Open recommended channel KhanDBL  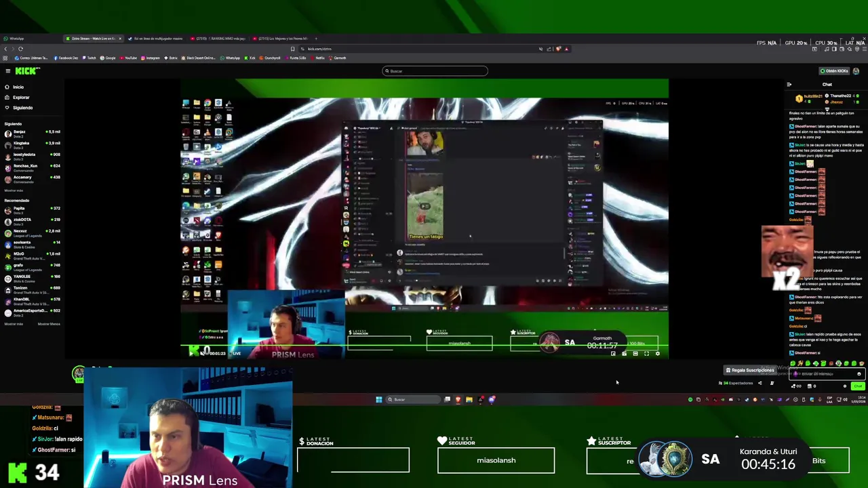(x=32, y=300)
